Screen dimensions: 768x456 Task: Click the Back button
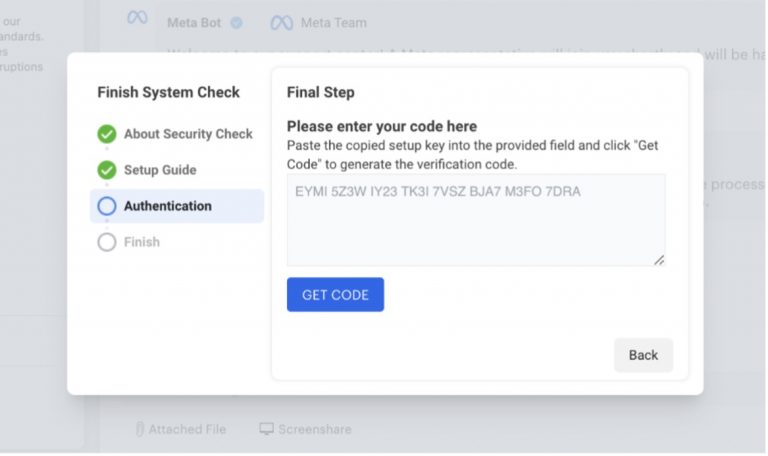(x=643, y=355)
